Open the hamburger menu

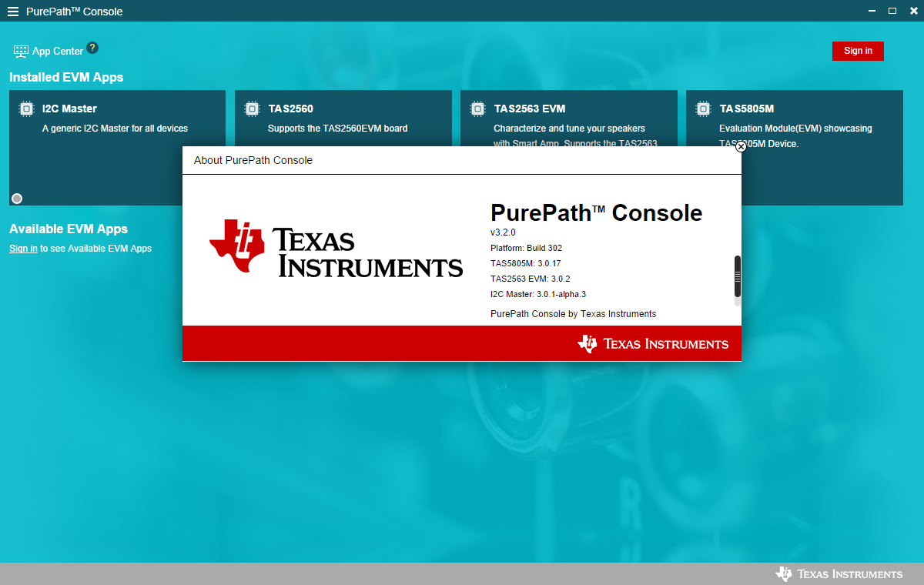point(12,12)
